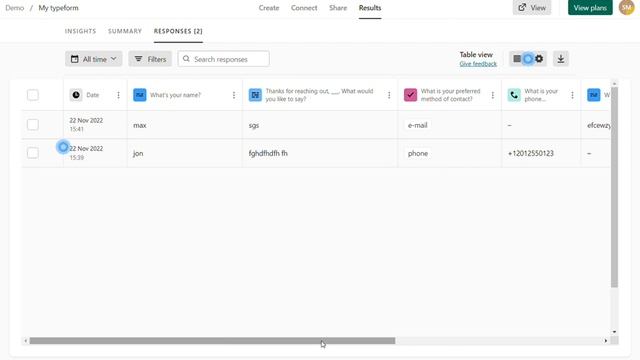Screen dimensions: 640x360
Task: Click the scroll down arrow
Action: [x=614, y=332]
